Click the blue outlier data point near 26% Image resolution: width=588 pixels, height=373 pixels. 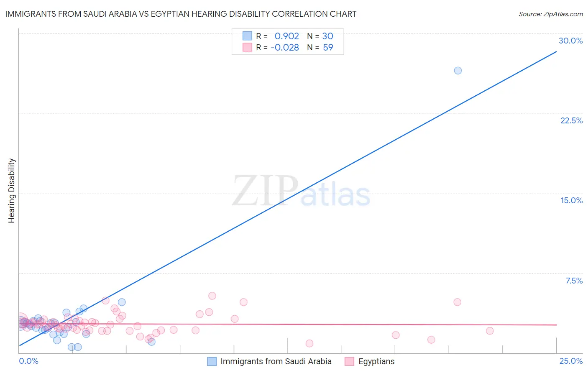(458, 70)
